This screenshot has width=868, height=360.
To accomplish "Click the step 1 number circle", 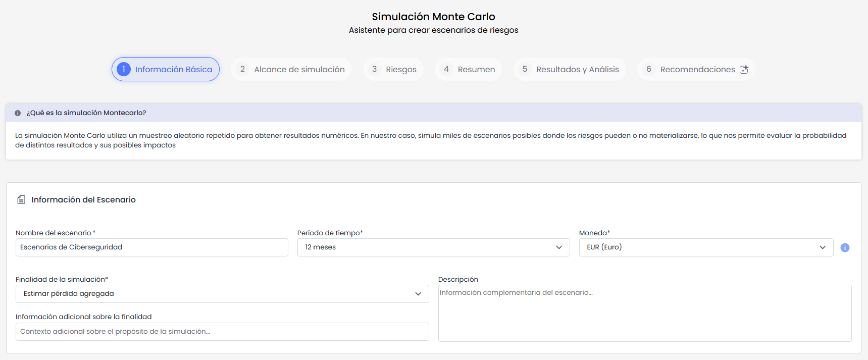I will point(124,69).
